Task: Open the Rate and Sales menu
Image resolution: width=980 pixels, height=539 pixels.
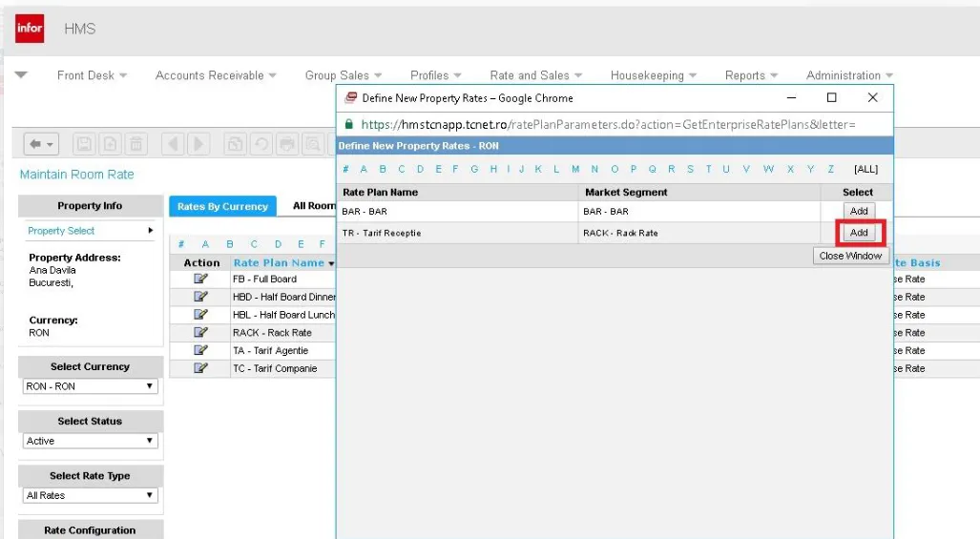Action: pyautogui.click(x=535, y=75)
